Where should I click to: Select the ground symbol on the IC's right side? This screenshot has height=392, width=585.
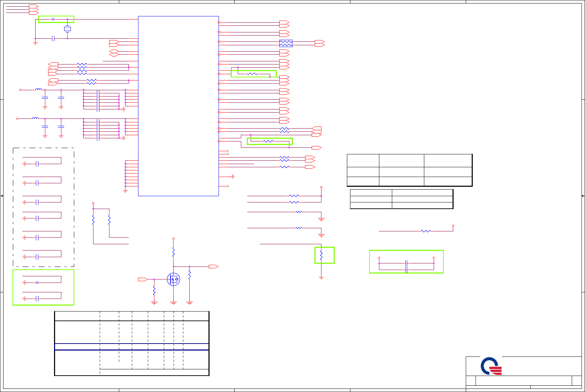(x=233, y=177)
